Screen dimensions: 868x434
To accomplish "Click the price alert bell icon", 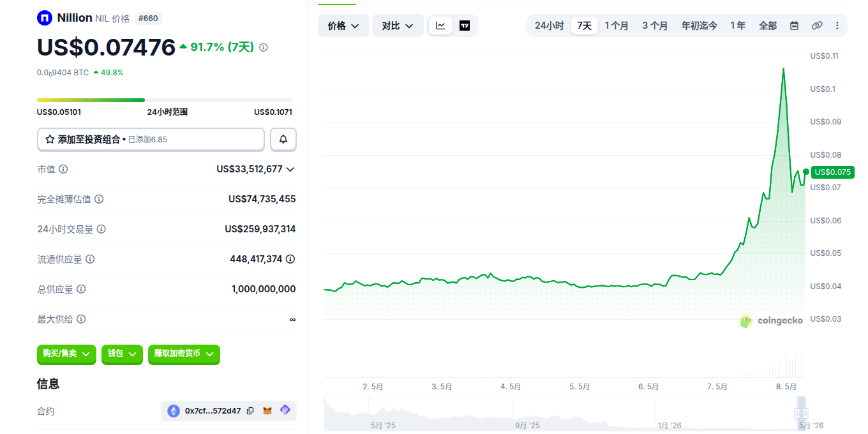I will pos(283,139).
